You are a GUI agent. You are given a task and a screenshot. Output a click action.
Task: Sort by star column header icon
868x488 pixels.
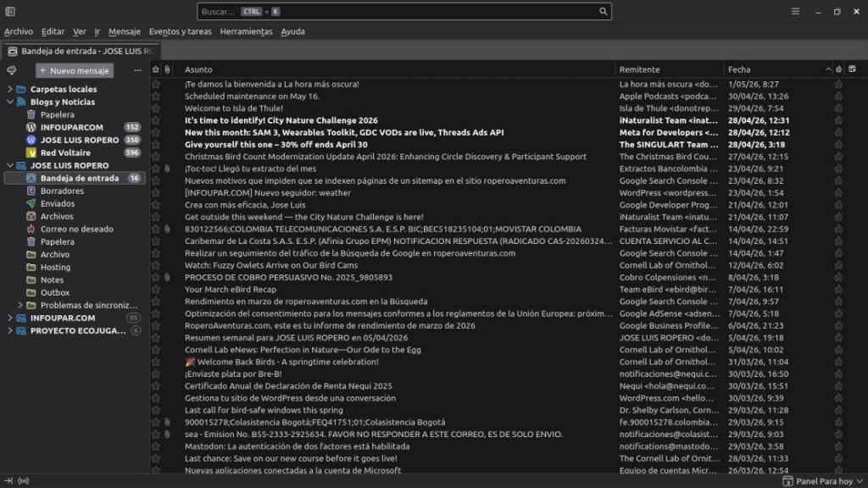coord(156,69)
